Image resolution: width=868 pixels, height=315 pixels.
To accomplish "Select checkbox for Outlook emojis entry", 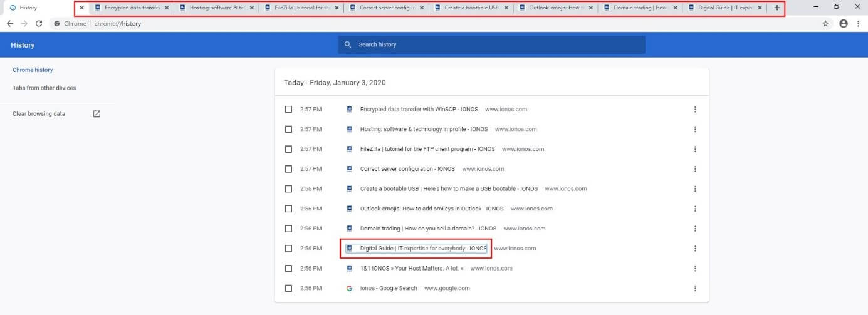I will (x=288, y=209).
